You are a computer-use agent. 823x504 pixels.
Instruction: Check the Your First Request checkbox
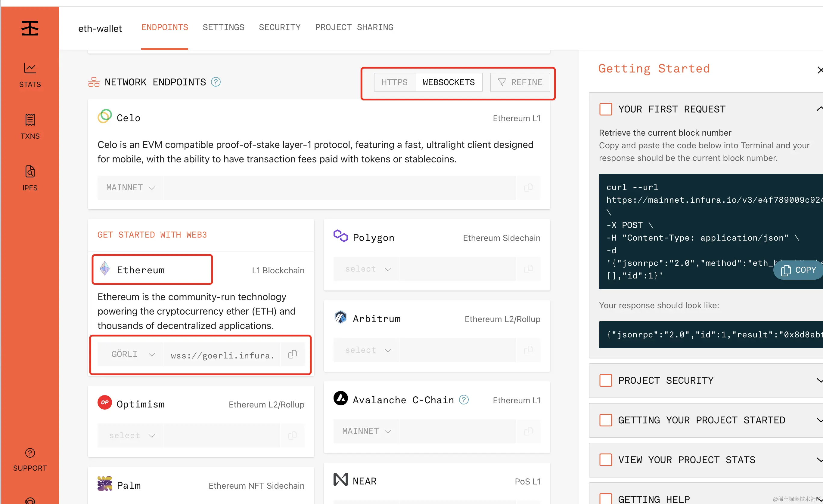tap(605, 109)
